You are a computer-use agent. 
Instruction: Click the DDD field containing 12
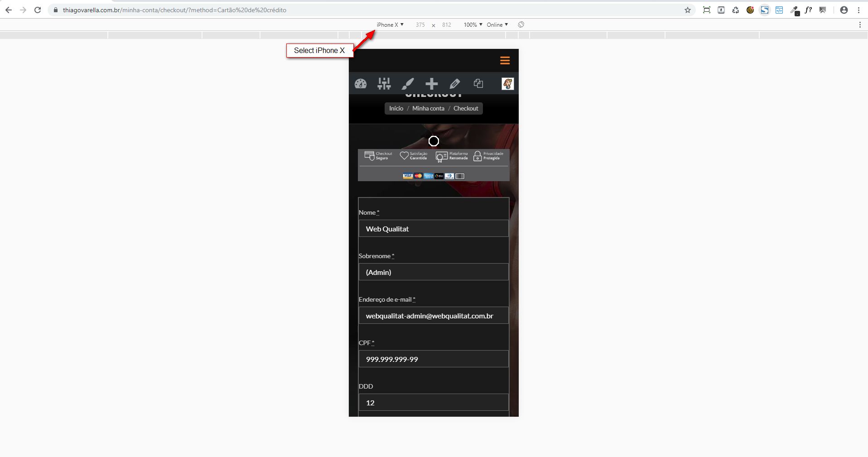pos(434,403)
